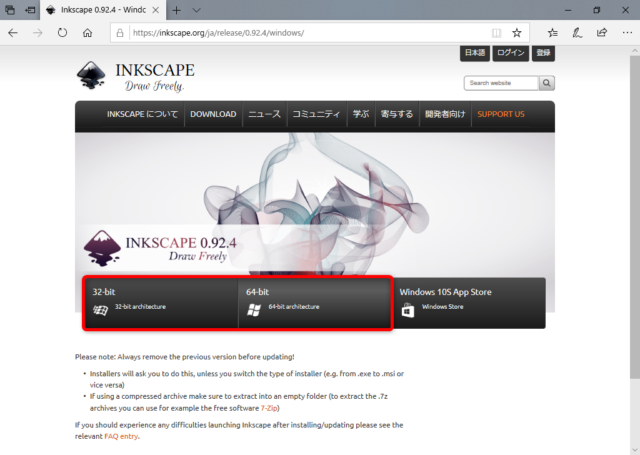Click the SUPPORT US menu item
Screen dimensions: 640x455
click(x=501, y=114)
